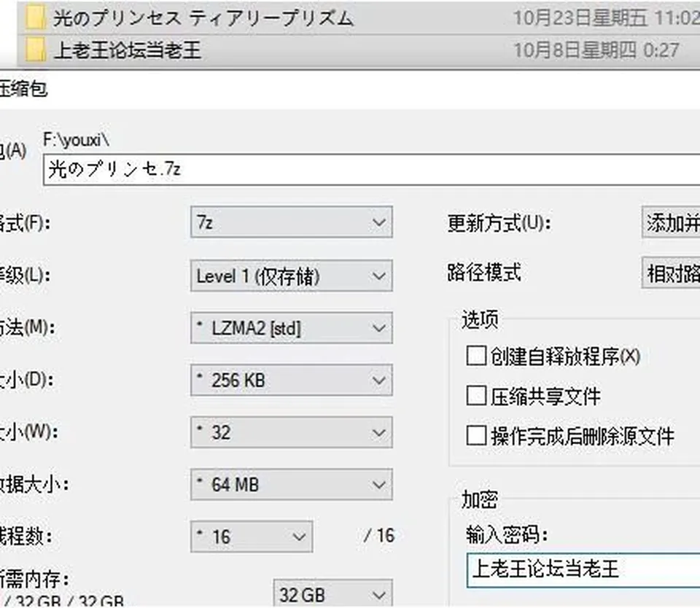Expand the 64 MB solid block dropdown
700x608 pixels.
tap(292, 484)
